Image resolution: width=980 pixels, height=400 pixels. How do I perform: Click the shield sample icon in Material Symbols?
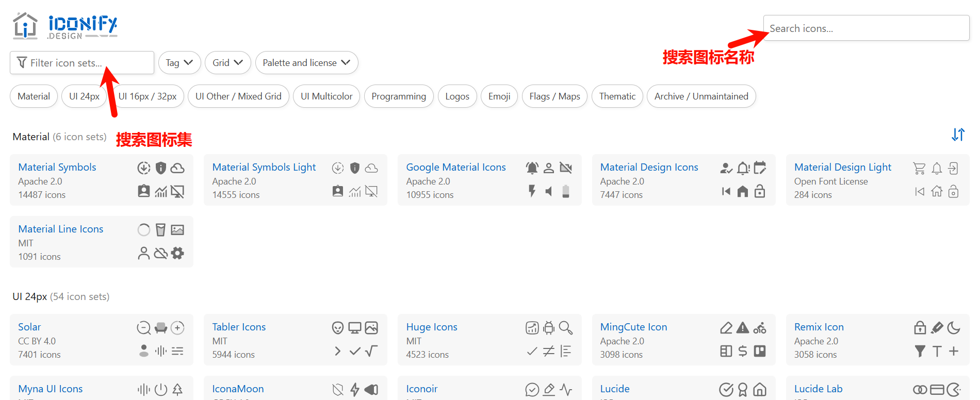[x=161, y=168]
